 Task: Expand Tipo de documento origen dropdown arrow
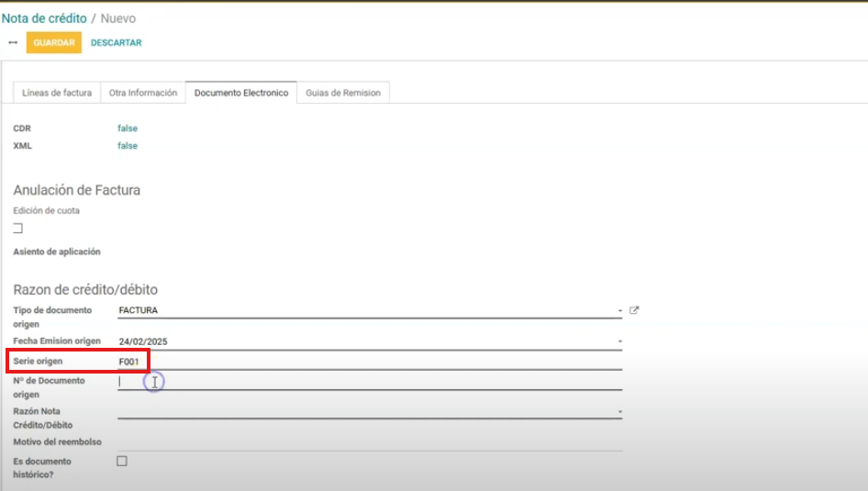pos(620,311)
